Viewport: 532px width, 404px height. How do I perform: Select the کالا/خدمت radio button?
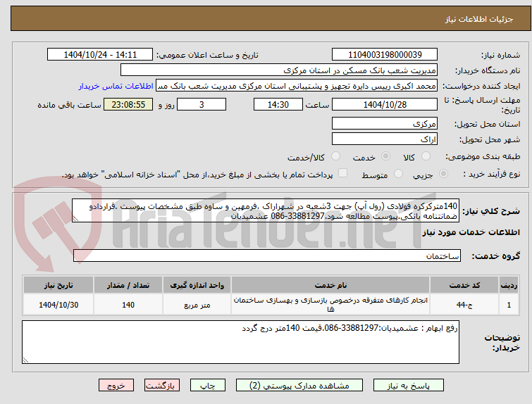(335, 156)
